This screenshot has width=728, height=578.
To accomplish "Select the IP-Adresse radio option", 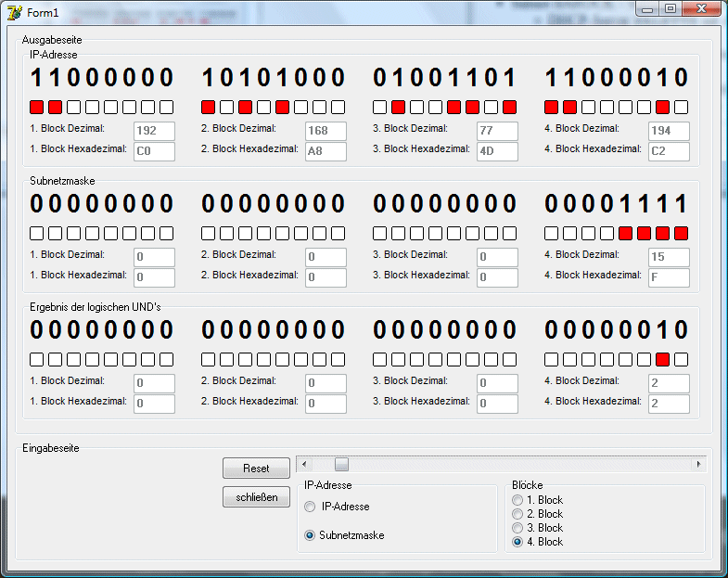I will click(x=337, y=507).
